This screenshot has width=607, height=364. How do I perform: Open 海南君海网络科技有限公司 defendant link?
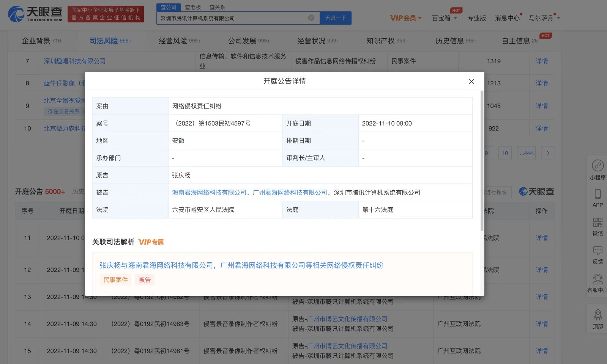[x=209, y=193]
